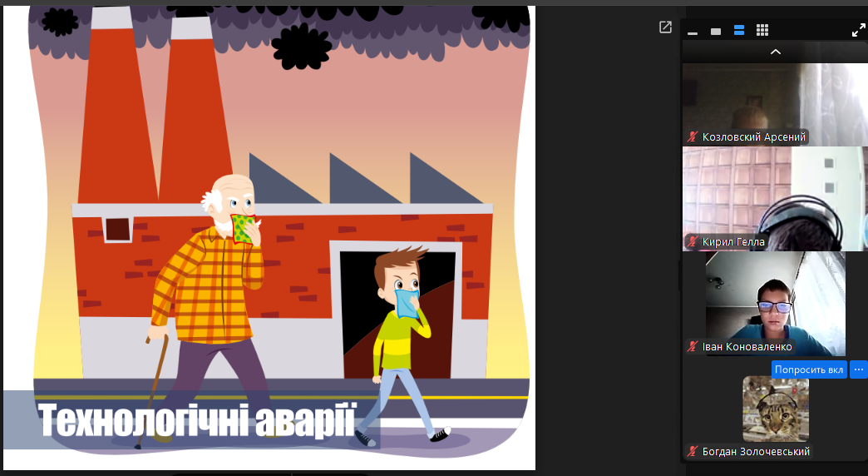Click muted mic icon next to Козловский Арсений
This screenshot has width=868, height=476.
click(x=693, y=136)
